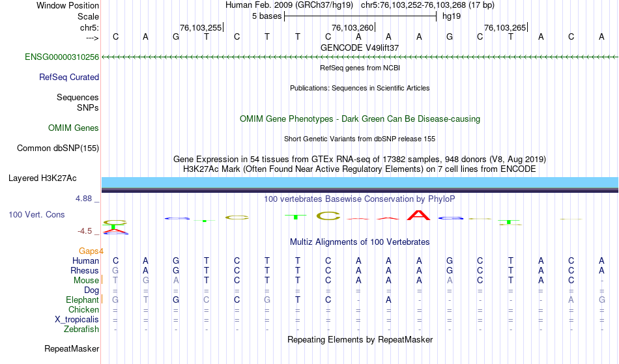The height and width of the screenshot is (364, 619).
Task: Click the 76,103,265 position marker
Action: click(x=506, y=28)
